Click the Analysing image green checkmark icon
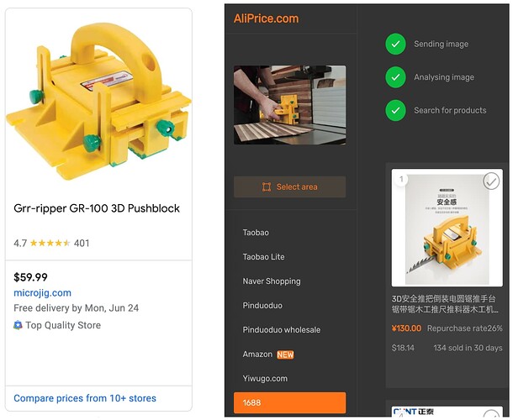The image size is (513, 420). click(395, 77)
